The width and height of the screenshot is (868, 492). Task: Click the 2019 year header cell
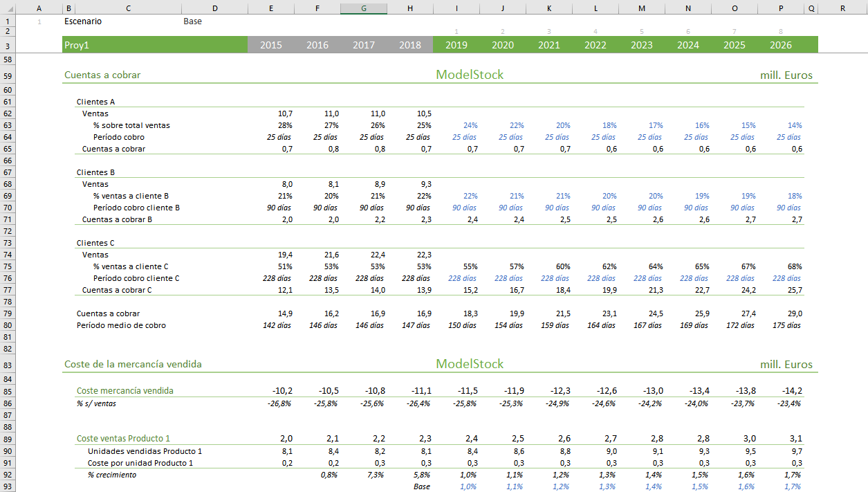pyautogui.click(x=456, y=45)
